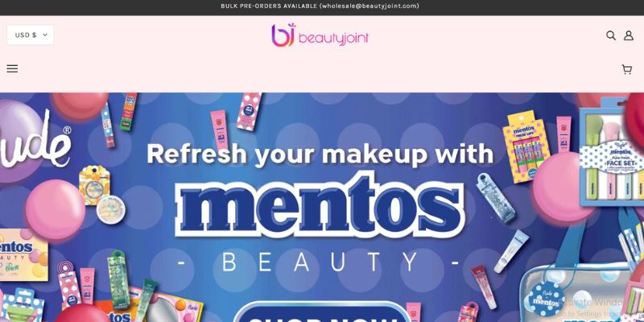Click the USD $ dropdown chevron arrow
Screen dimensions: 644x322
(45, 35)
